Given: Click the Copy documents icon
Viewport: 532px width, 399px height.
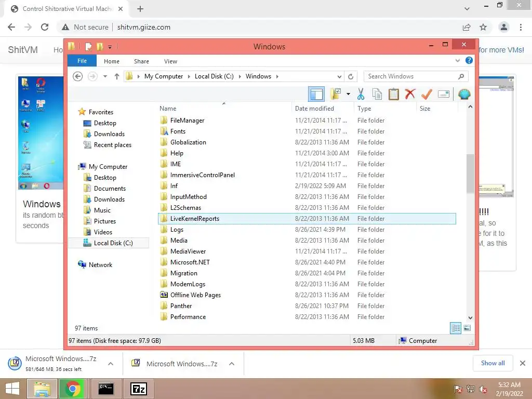Looking at the screenshot, I should point(377,94).
